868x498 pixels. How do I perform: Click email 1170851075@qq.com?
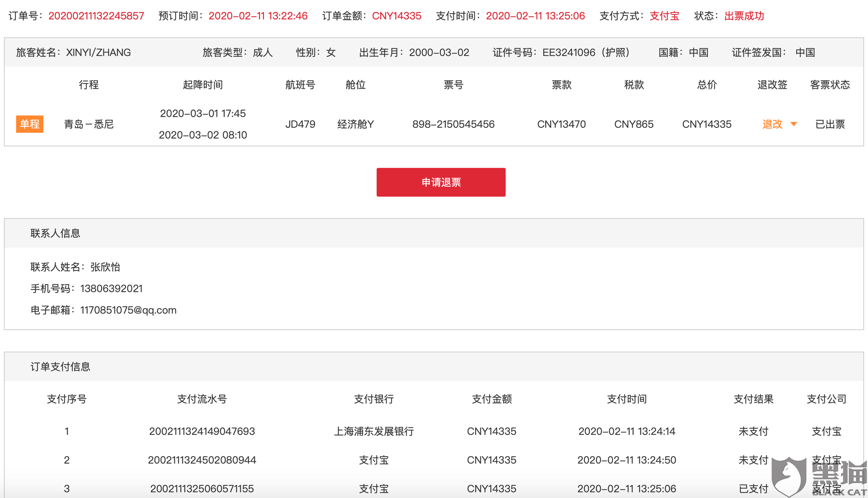pyautogui.click(x=128, y=310)
